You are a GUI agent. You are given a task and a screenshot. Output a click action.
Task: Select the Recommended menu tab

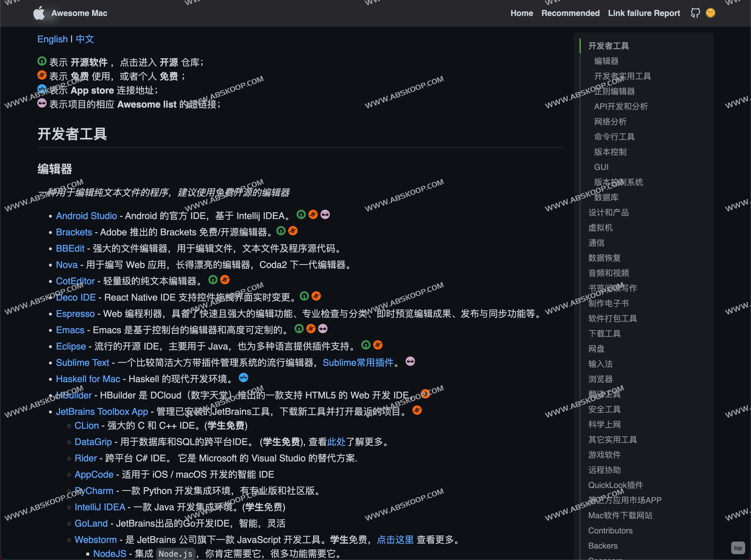point(570,13)
